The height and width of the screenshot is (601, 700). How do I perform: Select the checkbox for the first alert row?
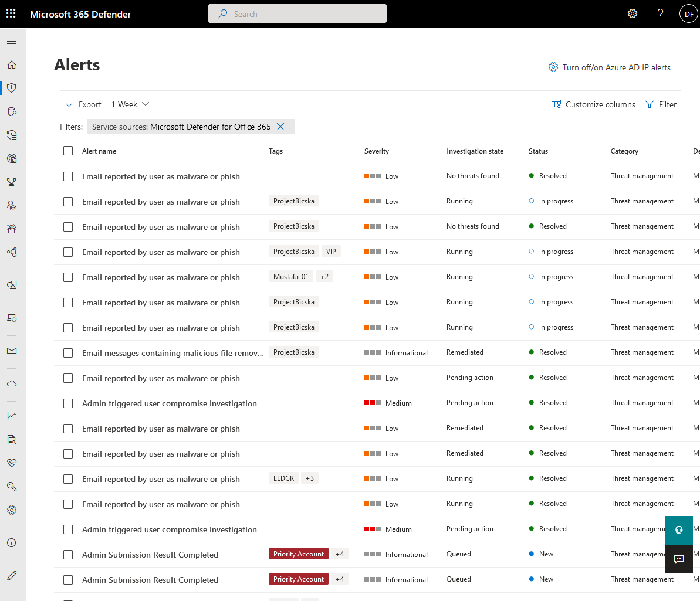67,176
